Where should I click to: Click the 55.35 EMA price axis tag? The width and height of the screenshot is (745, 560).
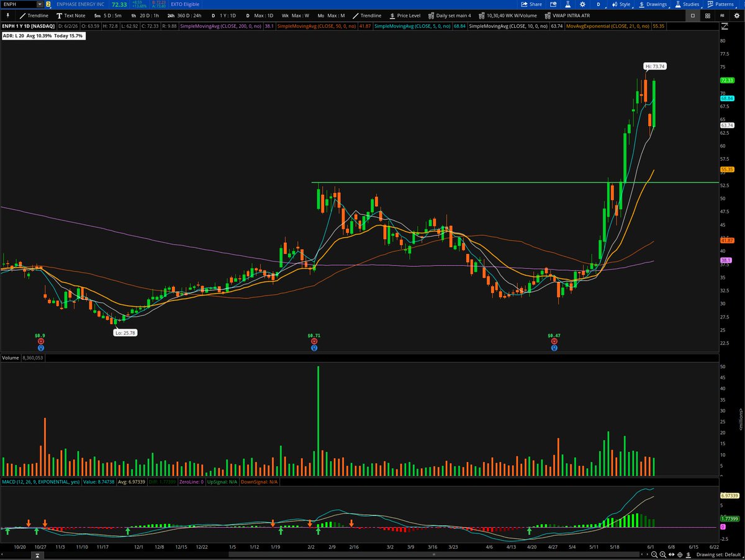pos(728,169)
